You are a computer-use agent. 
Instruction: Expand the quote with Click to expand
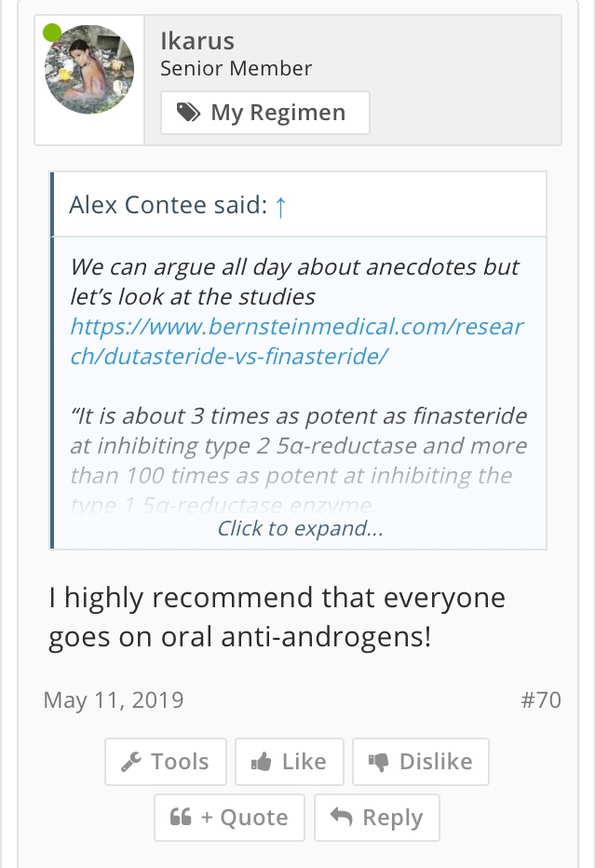pyautogui.click(x=300, y=529)
